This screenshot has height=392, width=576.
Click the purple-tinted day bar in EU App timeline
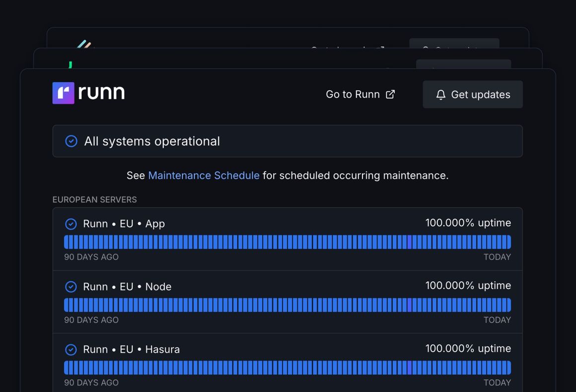[410, 242]
